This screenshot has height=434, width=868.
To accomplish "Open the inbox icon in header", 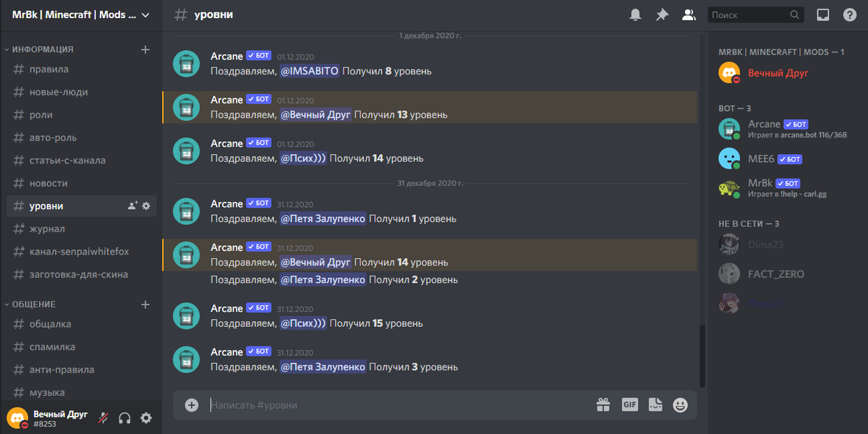I will click(x=822, y=14).
